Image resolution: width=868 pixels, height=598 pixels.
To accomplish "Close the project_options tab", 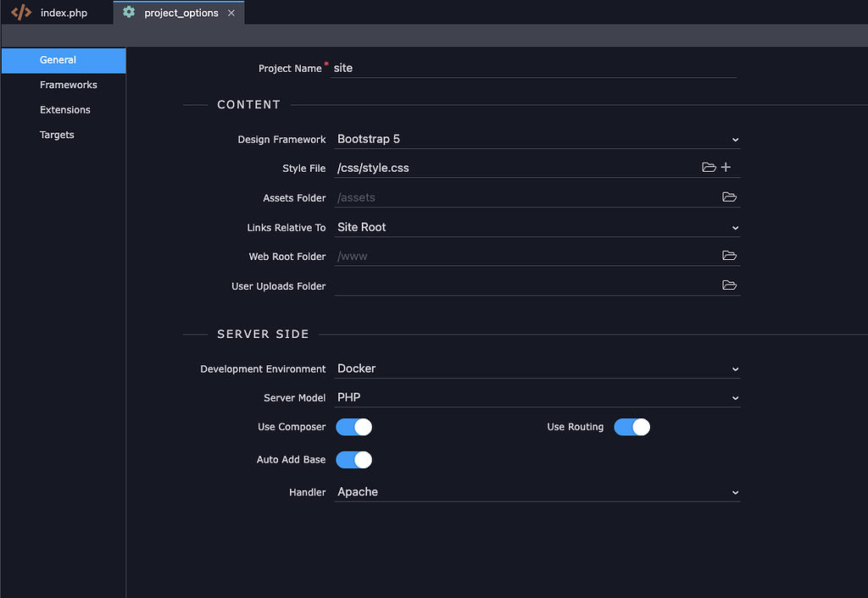I will 231,13.
